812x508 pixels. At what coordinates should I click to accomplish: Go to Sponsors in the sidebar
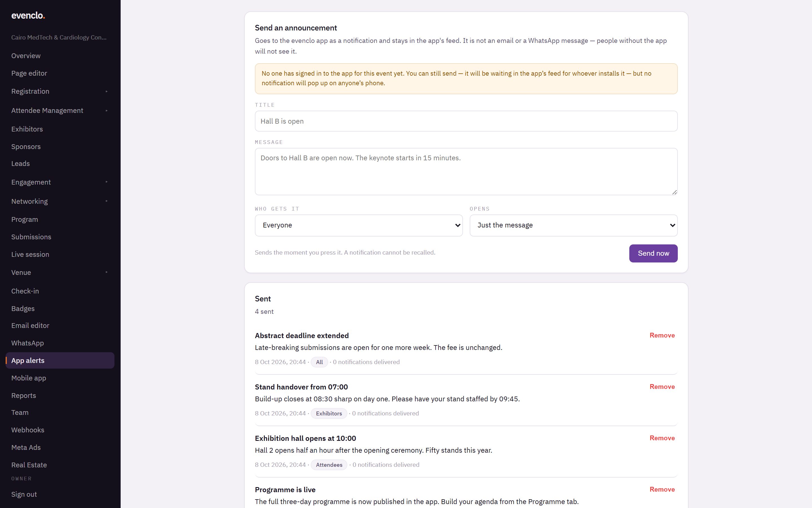[x=60, y=146]
